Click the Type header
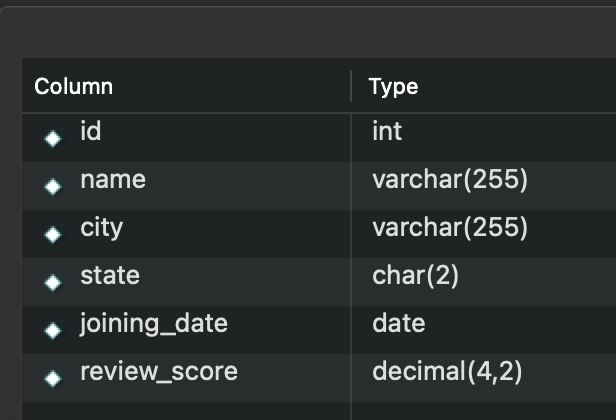The height and width of the screenshot is (420, 616). coord(393,86)
